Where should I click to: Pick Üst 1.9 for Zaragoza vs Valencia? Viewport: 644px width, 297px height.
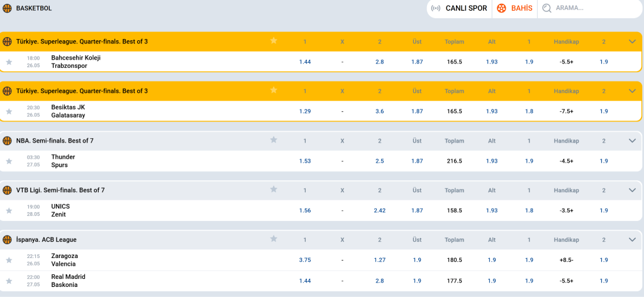(417, 260)
